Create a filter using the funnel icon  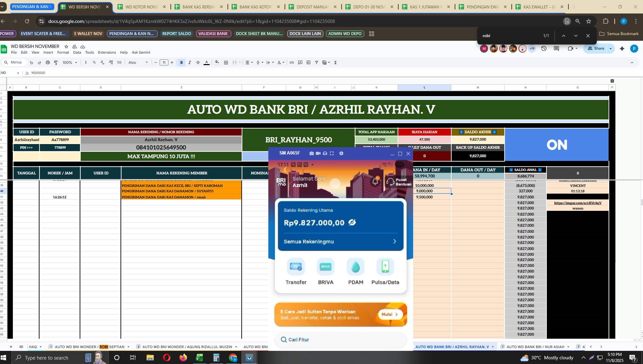[317, 62]
